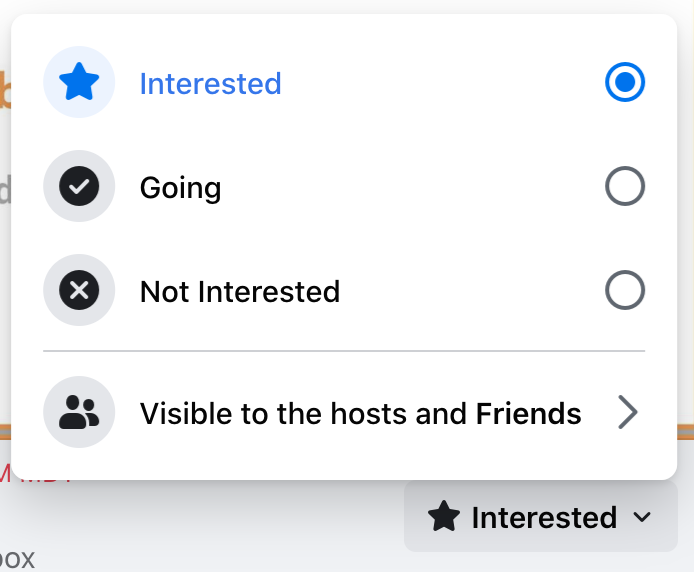Open the Interested response dropdown button
Viewport: 694px width, 572px height.
(540, 517)
